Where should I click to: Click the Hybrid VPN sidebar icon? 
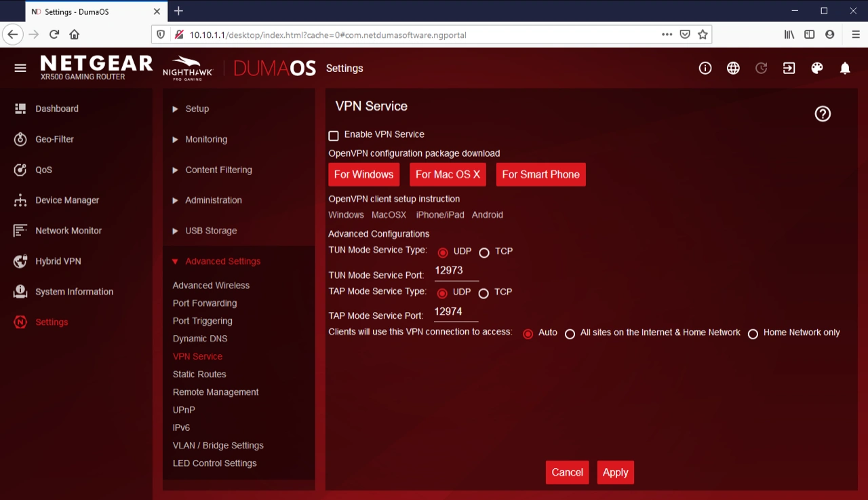20,261
